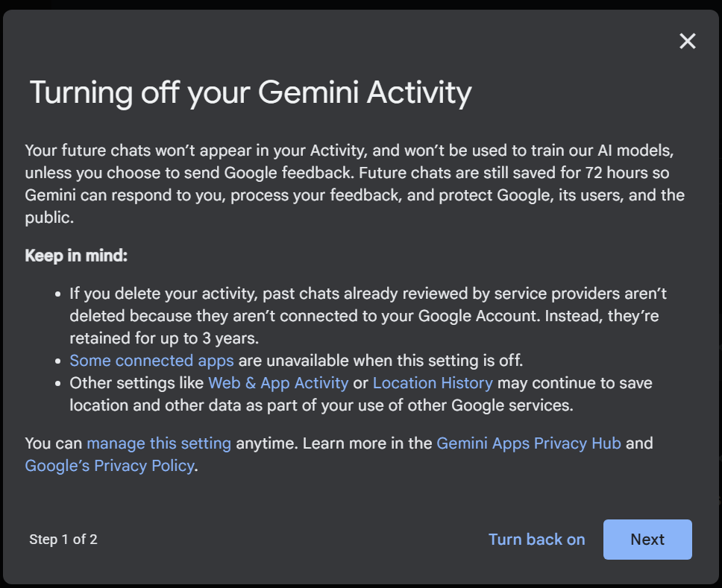Open Google's Privacy Policy link

(110, 466)
